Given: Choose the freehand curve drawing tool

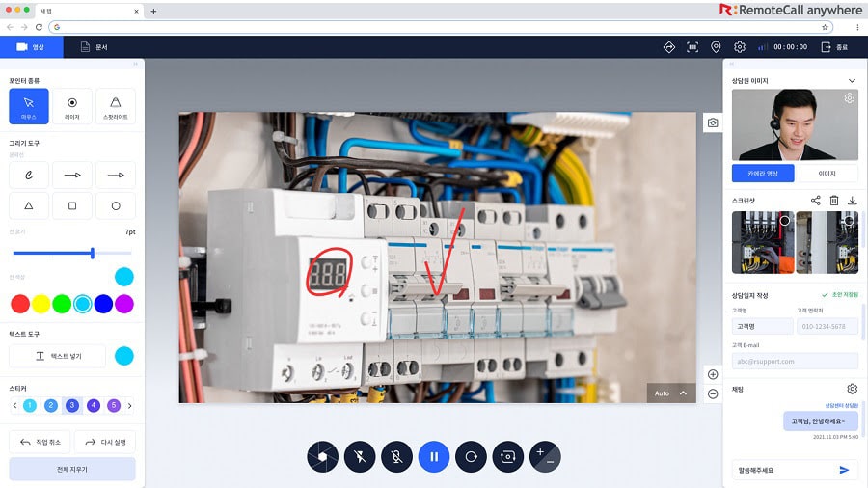Looking at the screenshot, I should tap(29, 175).
